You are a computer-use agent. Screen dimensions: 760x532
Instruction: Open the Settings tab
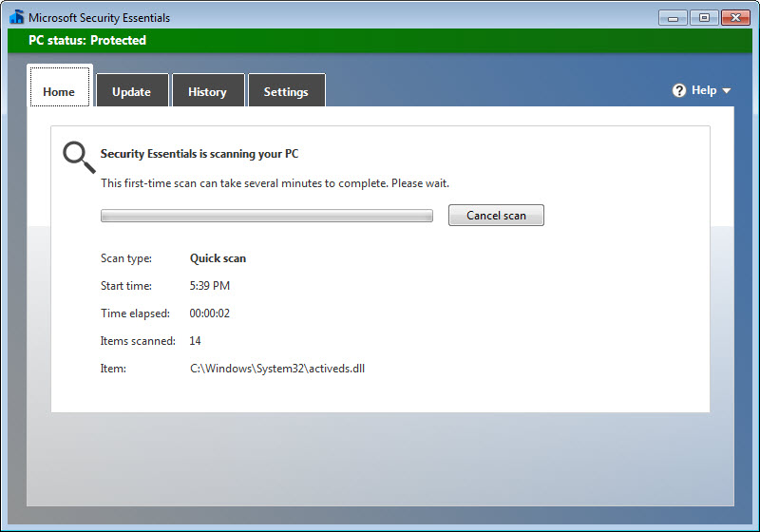287,90
